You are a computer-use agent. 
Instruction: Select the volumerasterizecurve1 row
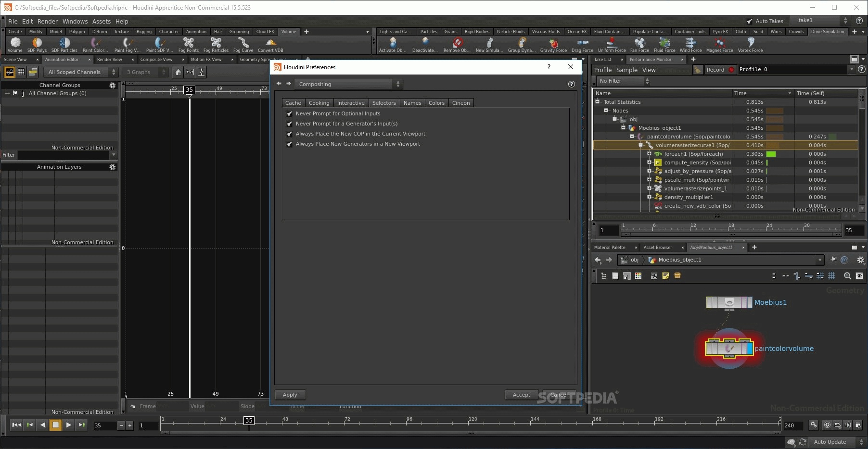[725, 145]
